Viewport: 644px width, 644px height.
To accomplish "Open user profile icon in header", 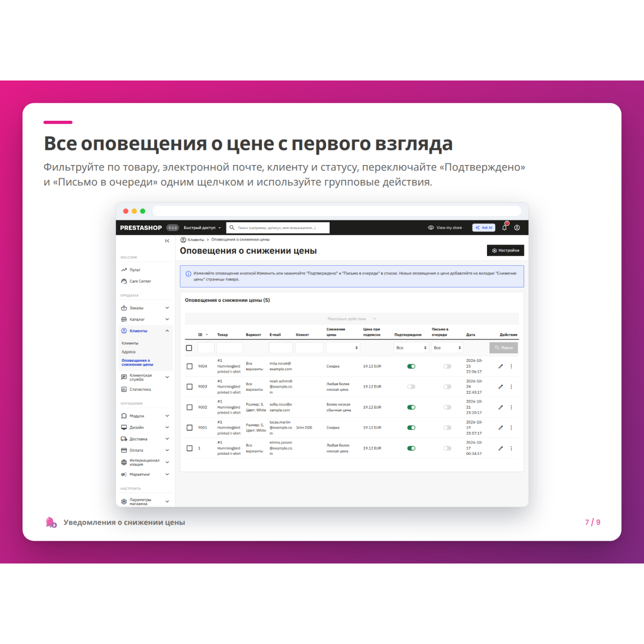I will tap(517, 228).
